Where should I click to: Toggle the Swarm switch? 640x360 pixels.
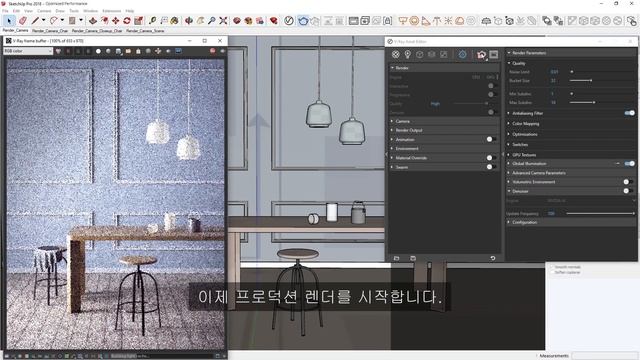[491, 167]
